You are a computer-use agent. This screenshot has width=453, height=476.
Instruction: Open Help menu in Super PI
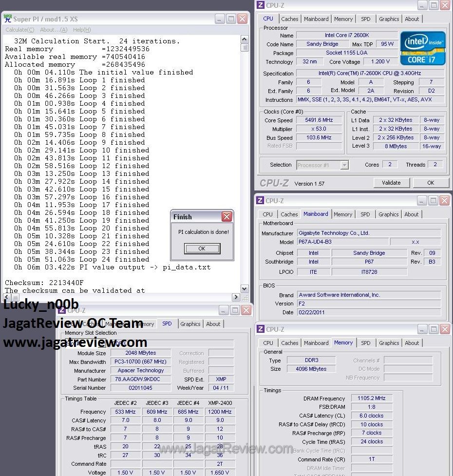[82, 30]
